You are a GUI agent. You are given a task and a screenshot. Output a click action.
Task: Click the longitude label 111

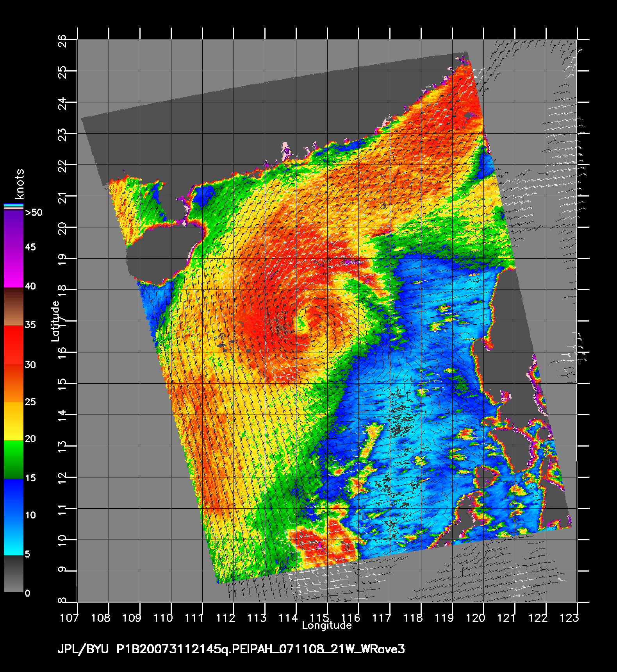click(194, 618)
